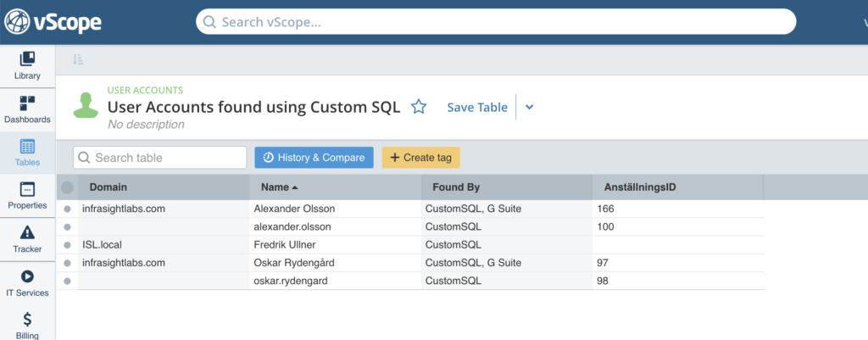The width and height of the screenshot is (868, 340).
Task: Focus the Search vScope field
Action: (496, 21)
